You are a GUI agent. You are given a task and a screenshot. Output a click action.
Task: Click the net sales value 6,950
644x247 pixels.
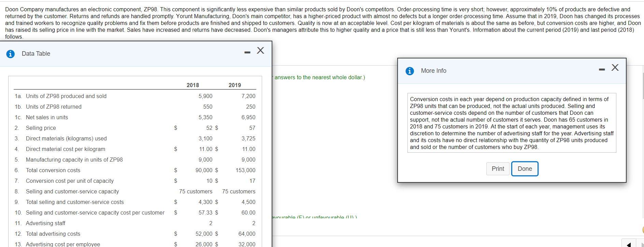click(x=248, y=118)
